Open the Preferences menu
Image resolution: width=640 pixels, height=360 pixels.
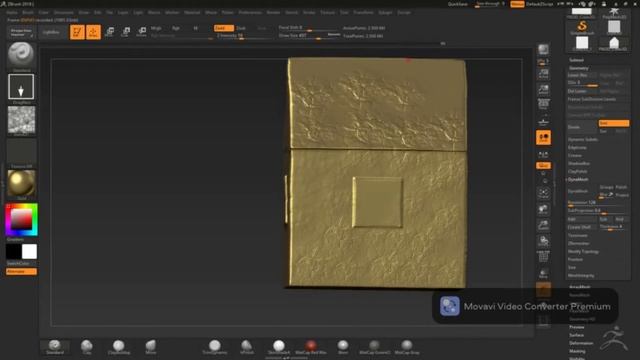point(250,13)
